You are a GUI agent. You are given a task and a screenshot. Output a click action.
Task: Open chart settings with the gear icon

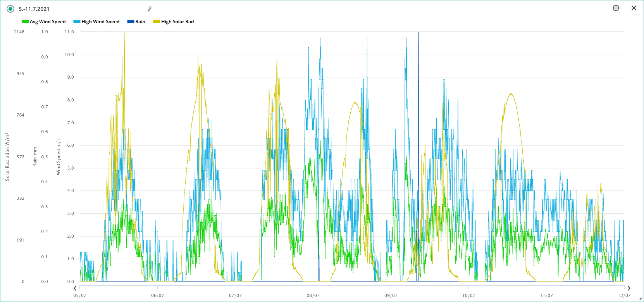tap(616, 8)
